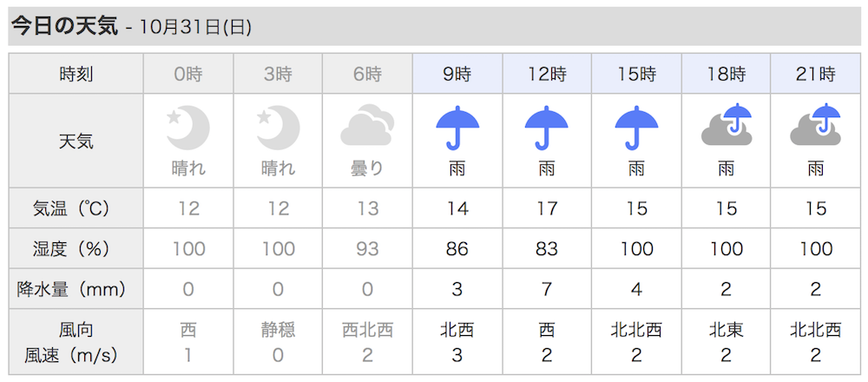Select the 21時 column header
This screenshot has height=382, width=868.
[x=815, y=74]
